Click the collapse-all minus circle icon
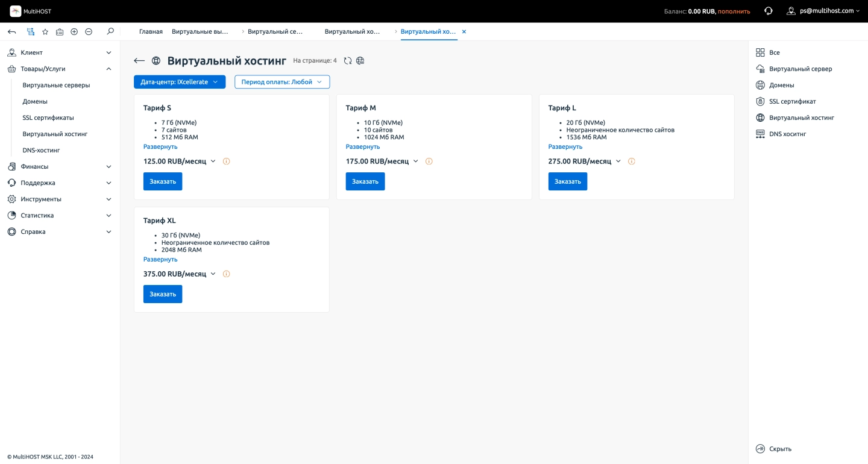The height and width of the screenshot is (464, 868). 89,32
